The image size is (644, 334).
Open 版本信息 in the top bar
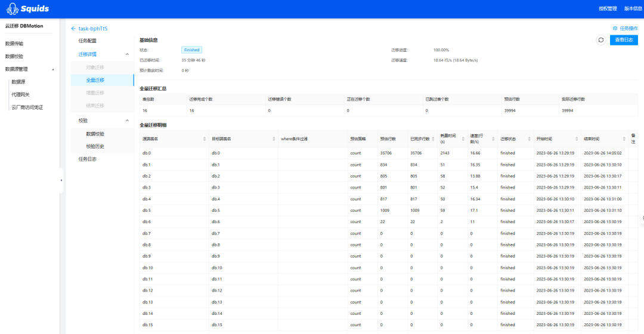[633, 8]
